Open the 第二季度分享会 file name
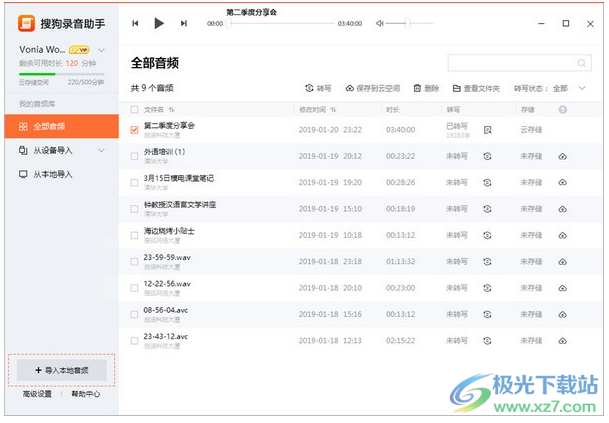 [x=169, y=125]
